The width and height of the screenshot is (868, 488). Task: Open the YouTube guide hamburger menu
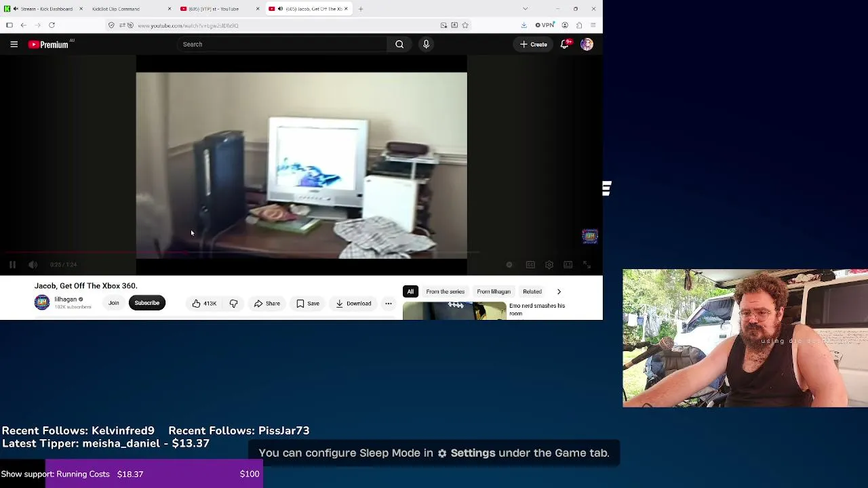(x=14, y=44)
